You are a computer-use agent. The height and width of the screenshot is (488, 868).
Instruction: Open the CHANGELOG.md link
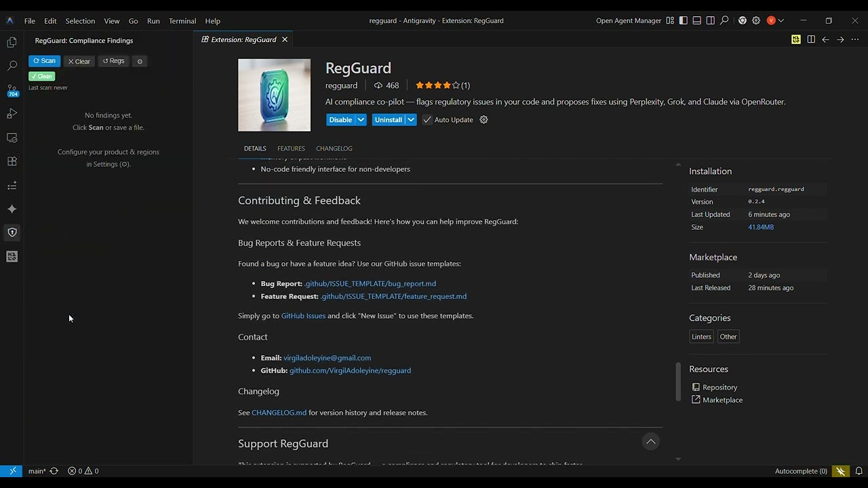coord(279,413)
